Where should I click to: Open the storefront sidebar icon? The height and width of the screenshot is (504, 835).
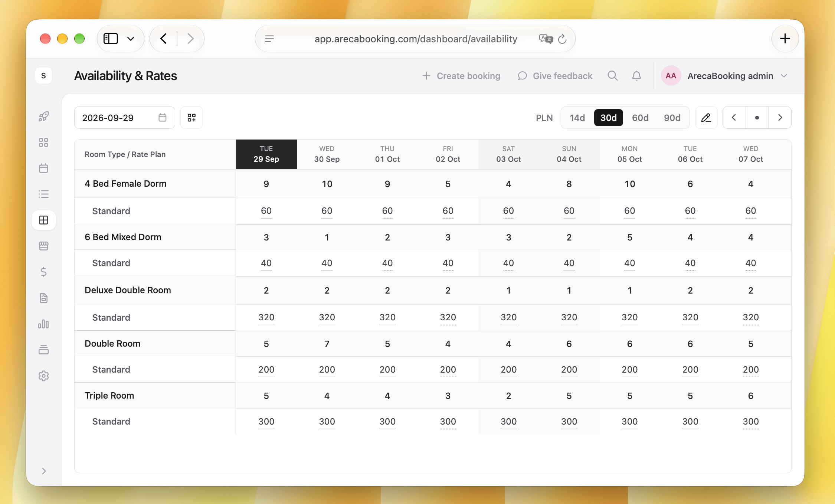[x=44, y=246]
